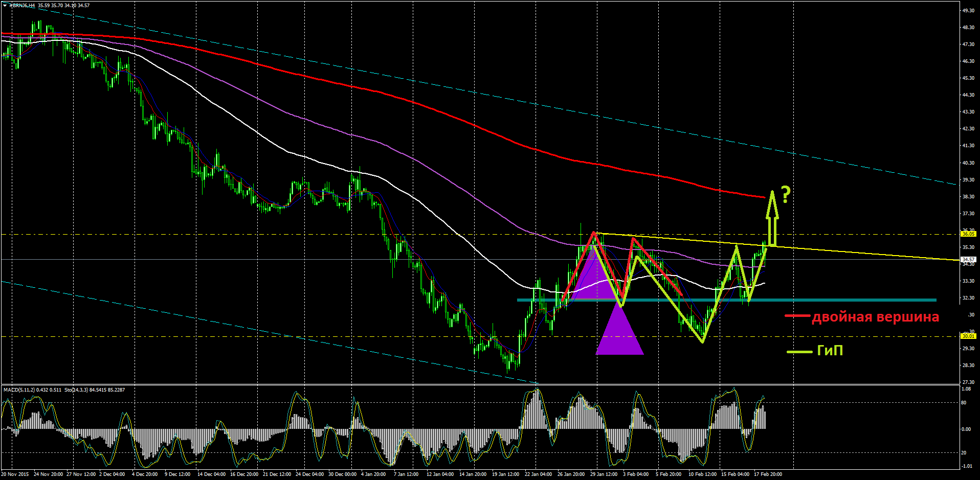980x480 pixels.
Task: Click the 49.30 price scale label
Action: tap(968, 10)
